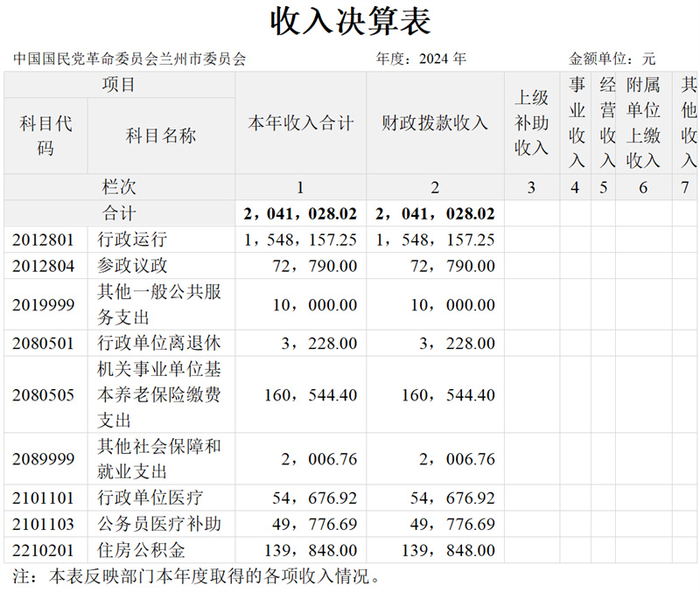Click the 年度:2024 年 label

[421, 59]
